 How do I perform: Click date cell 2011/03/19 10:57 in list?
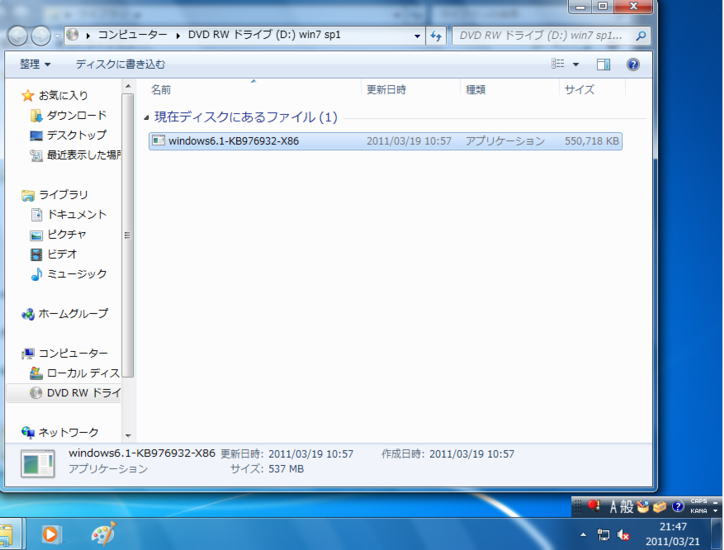pyautogui.click(x=409, y=141)
